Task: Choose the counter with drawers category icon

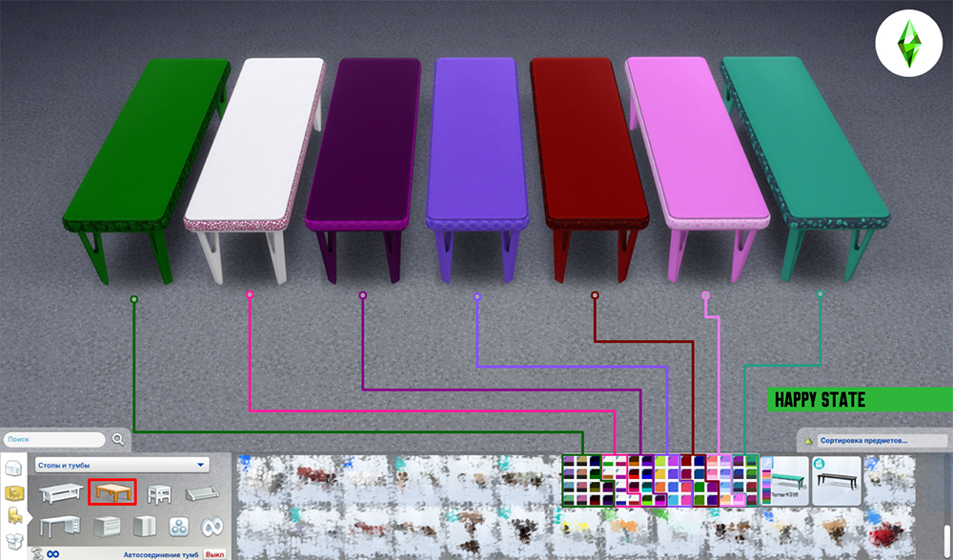Action: coord(107,527)
